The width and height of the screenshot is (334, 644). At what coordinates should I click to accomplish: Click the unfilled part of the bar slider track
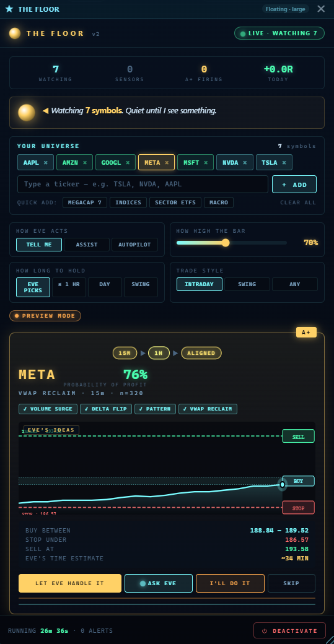tap(258, 243)
